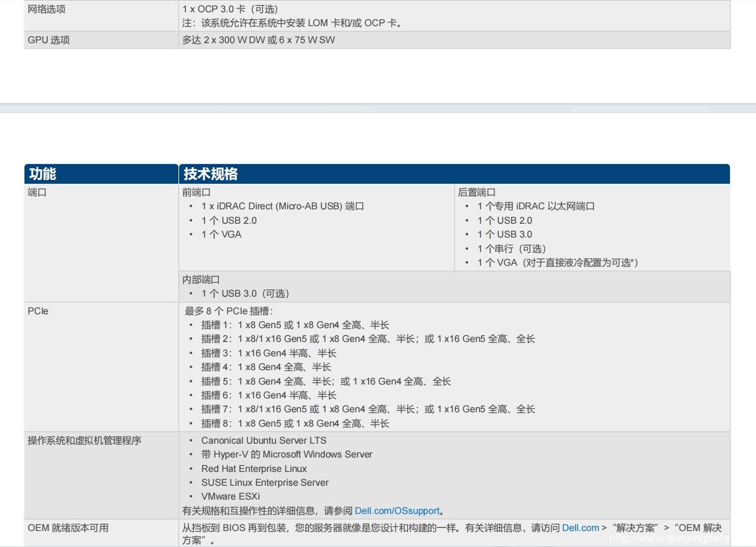Select the 插槽 5 PCIe entry
The image size is (756, 547).
click(326, 381)
